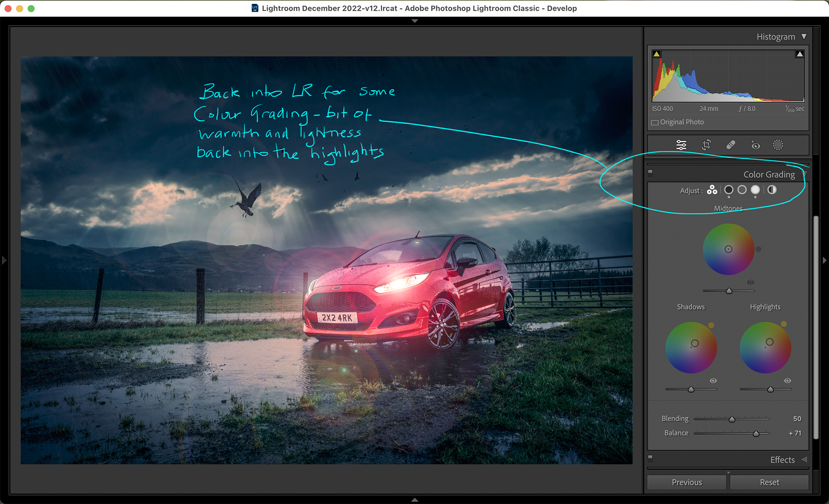Click the Balance slider handle
829x504 pixels.
(x=756, y=433)
